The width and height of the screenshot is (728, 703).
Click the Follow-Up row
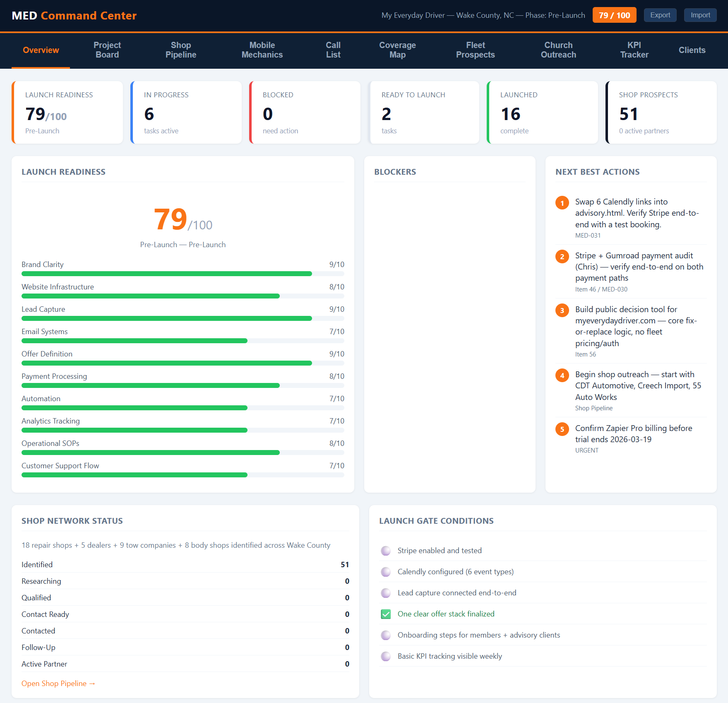point(185,648)
